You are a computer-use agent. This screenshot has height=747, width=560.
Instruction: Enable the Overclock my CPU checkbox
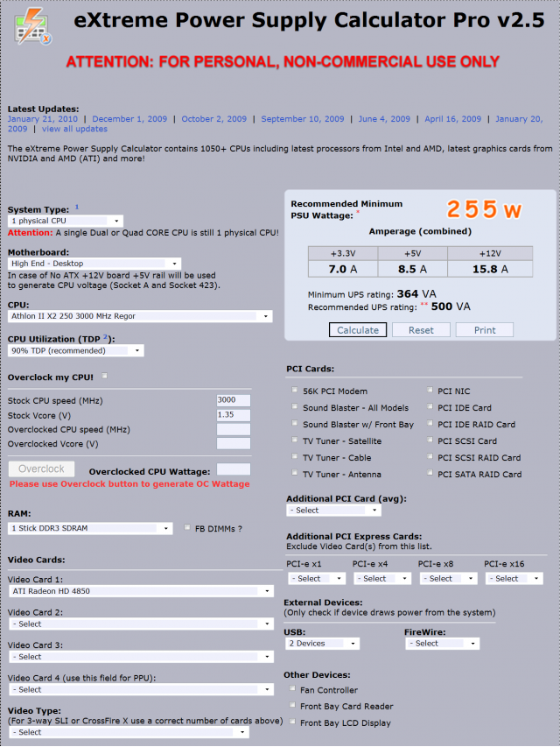click(105, 376)
